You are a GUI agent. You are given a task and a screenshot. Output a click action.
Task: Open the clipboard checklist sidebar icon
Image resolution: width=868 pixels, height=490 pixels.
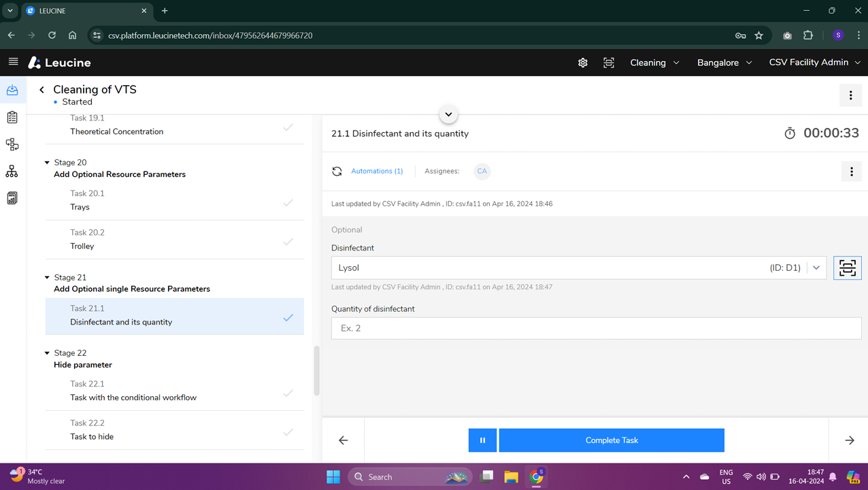12,117
